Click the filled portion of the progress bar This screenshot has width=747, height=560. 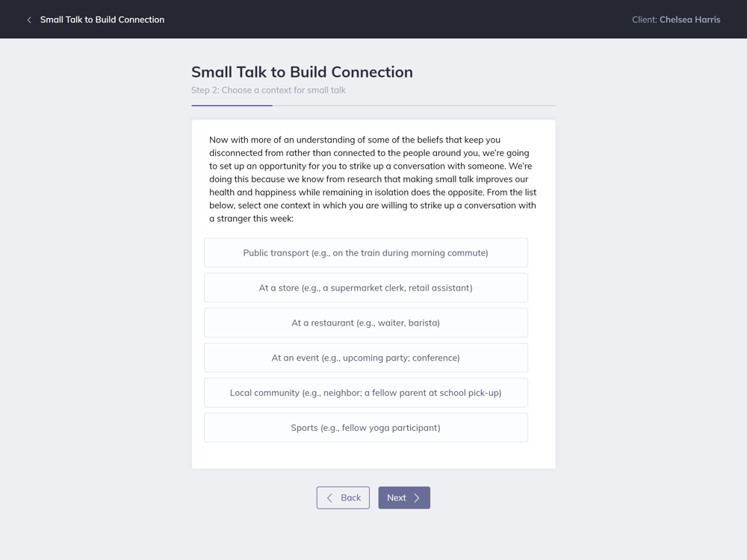(232, 105)
